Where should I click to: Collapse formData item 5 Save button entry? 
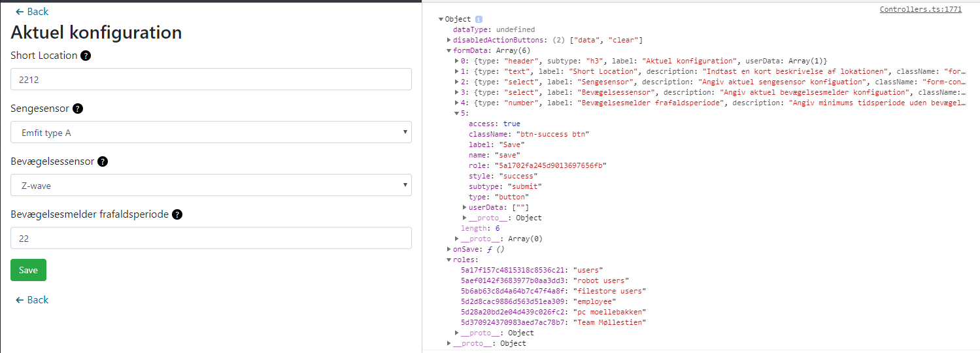tap(457, 114)
